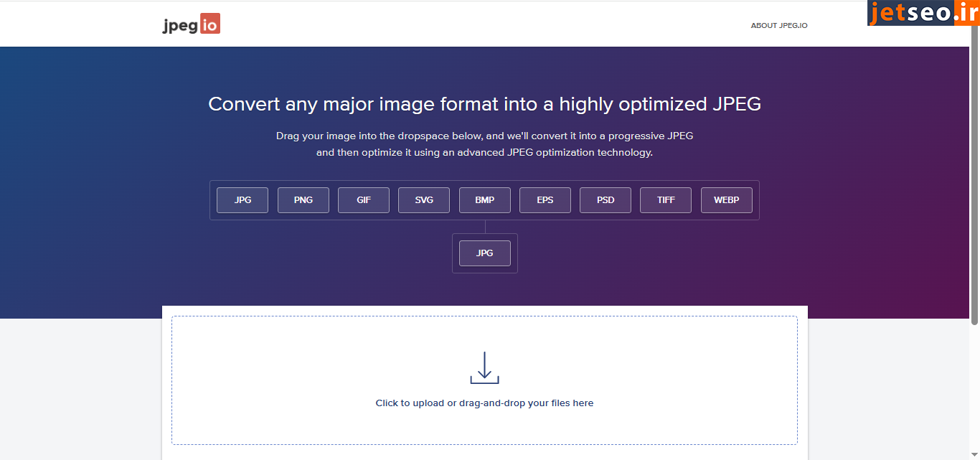
Task: Click the JPG output button below formats row
Action: tap(484, 253)
